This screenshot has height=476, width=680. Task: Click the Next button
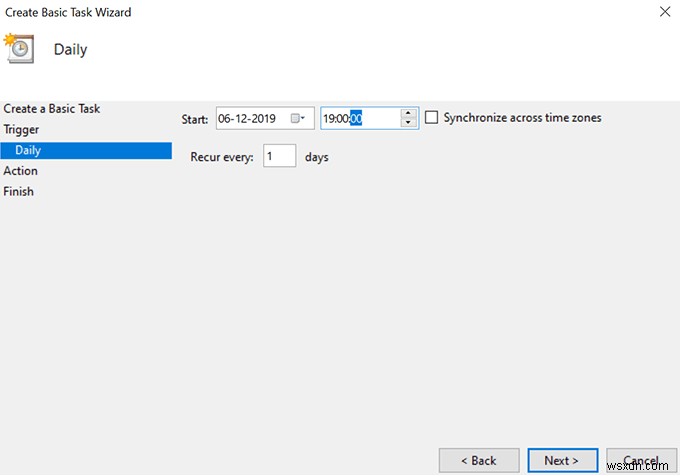[562, 460]
